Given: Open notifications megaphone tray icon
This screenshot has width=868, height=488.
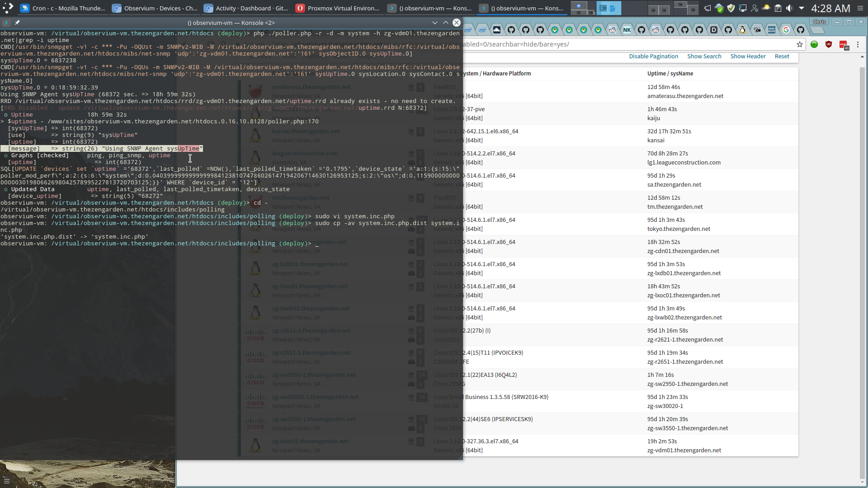Looking at the screenshot, I should (708, 8).
